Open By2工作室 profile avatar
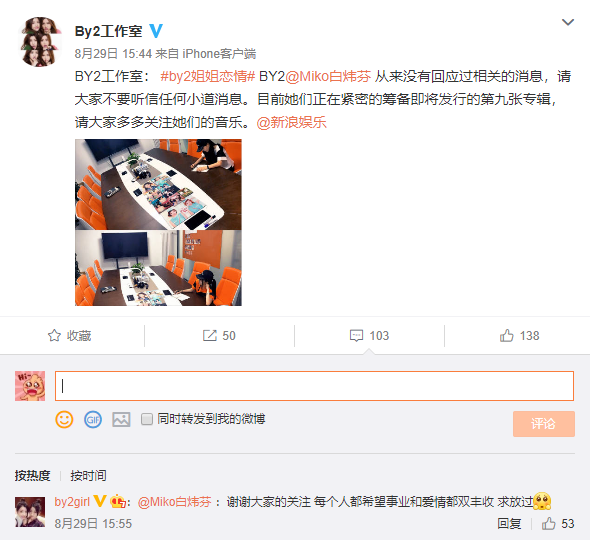Screen dimensions: 590x540 coord(40,41)
